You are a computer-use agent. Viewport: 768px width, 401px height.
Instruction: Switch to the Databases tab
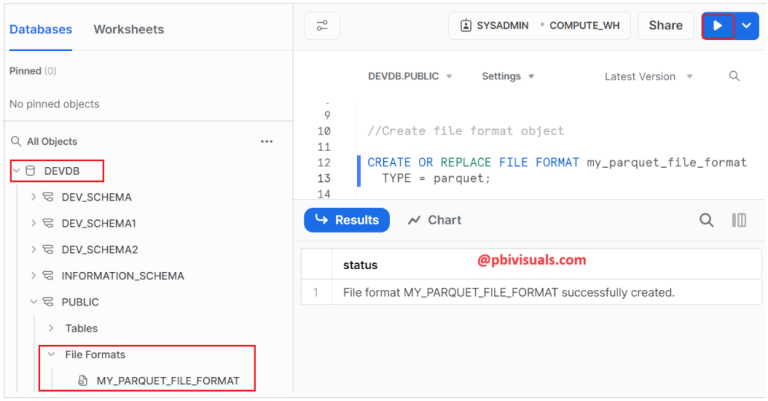pos(41,29)
